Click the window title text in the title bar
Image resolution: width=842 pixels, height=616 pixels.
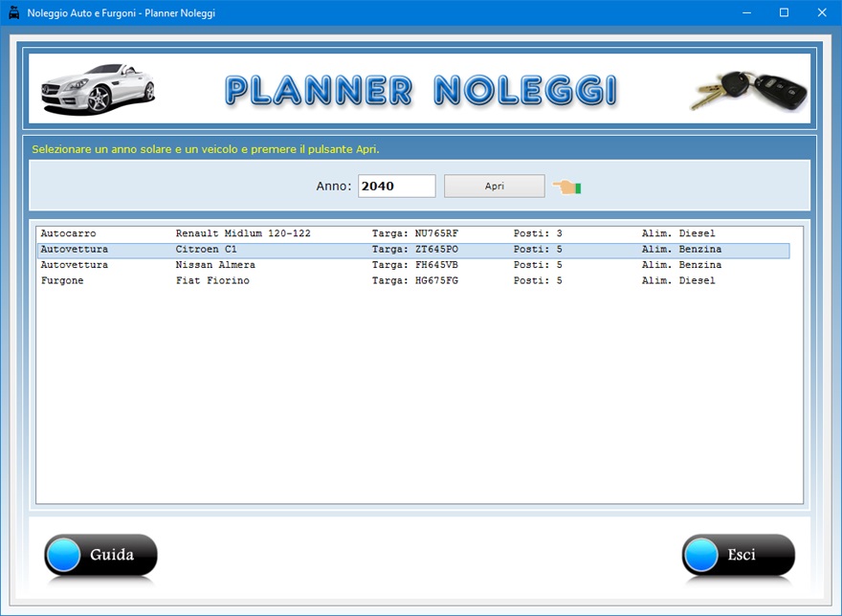[122, 13]
